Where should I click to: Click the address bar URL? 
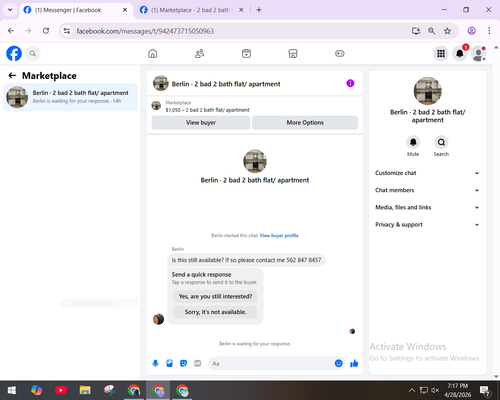(x=145, y=31)
